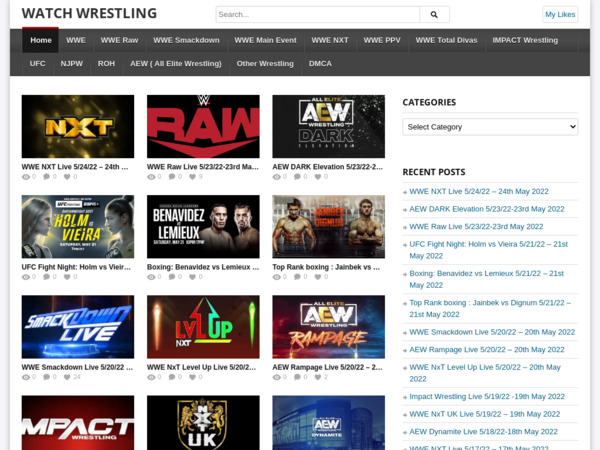Open the DMCA menu item

click(320, 64)
